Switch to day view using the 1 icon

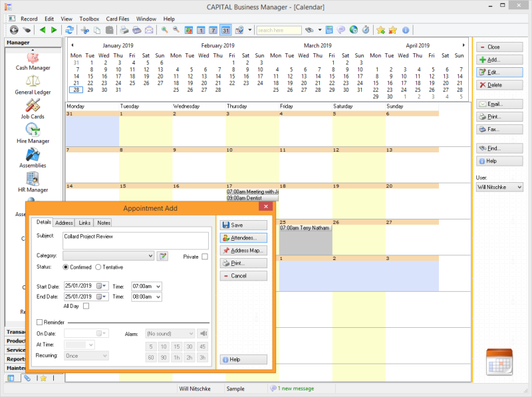tap(201, 30)
